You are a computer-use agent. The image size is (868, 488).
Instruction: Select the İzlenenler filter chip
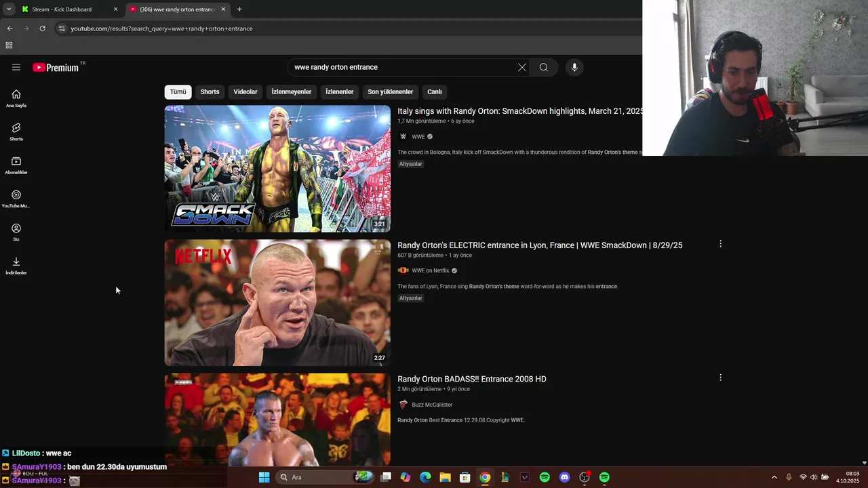click(x=339, y=91)
